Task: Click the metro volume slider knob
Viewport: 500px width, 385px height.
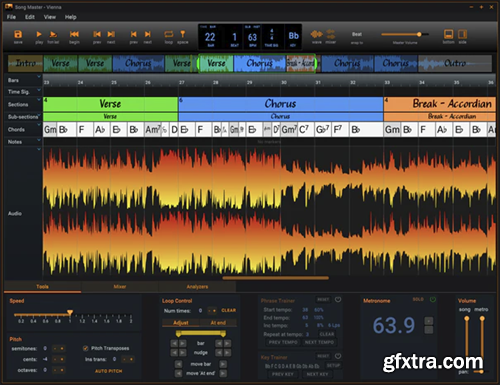Action: click(x=482, y=319)
